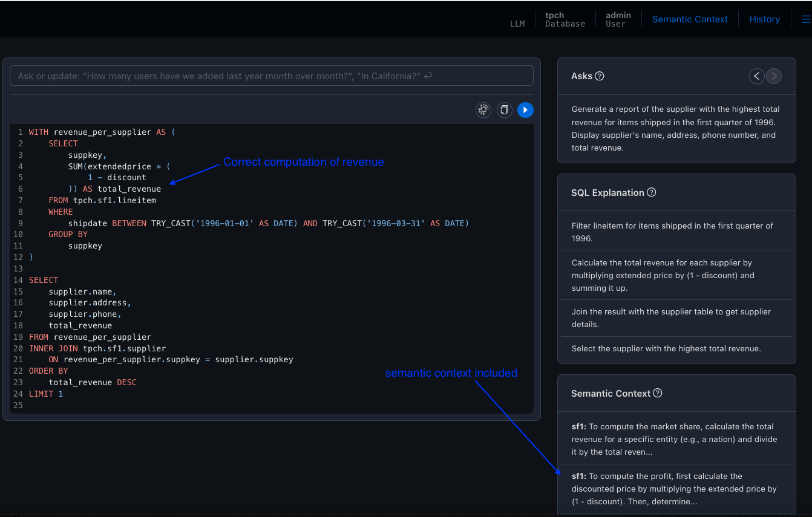Click help icon beside Semantic Context heading

point(658,393)
